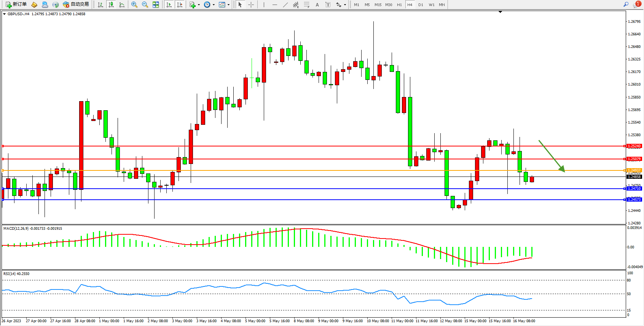Zoom out on the chart

pyautogui.click(x=145, y=5)
